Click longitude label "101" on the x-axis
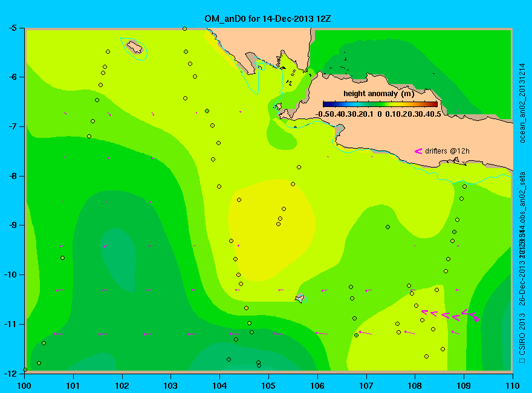This screenshot has height=393, width=532. [73, 386]
